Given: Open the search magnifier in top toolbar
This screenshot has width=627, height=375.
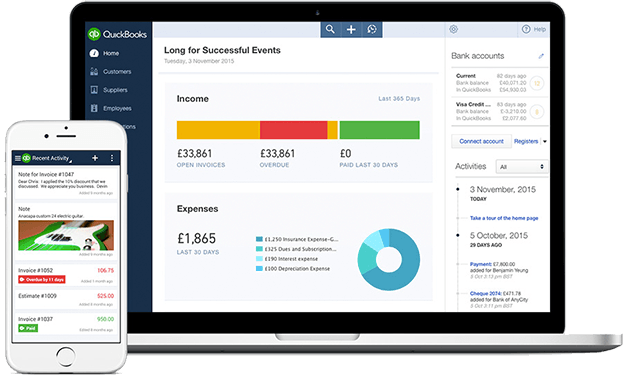Looking at the screenshot, I should [x=330, y=29].
